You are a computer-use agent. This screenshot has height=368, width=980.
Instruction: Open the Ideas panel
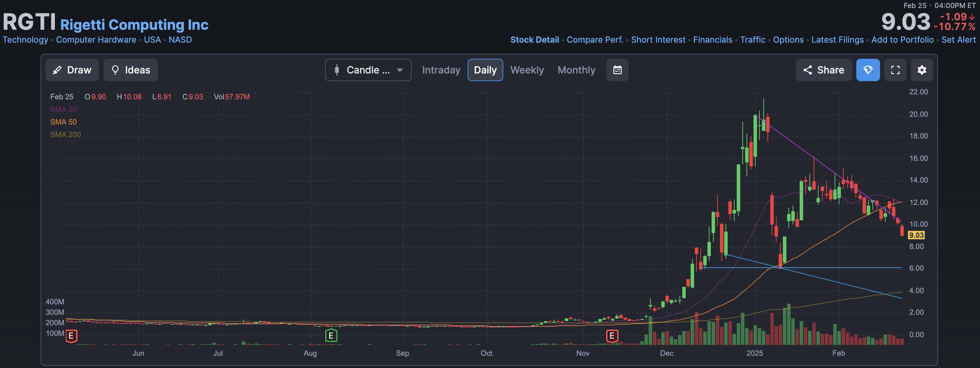[x=130, y=70]
